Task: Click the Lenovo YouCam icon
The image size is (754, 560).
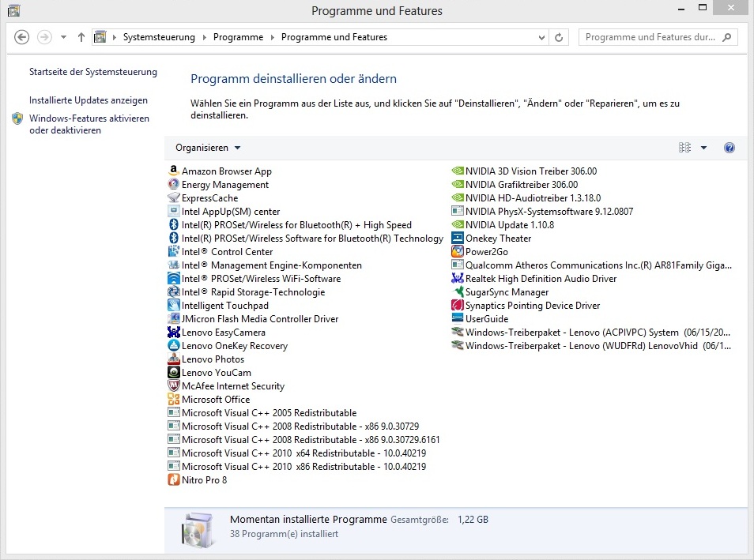Action: click(x=174, y=373)
